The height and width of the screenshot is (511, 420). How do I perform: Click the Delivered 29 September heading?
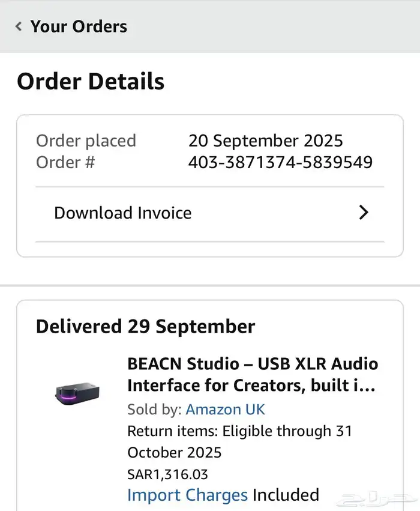click(145, 326)
